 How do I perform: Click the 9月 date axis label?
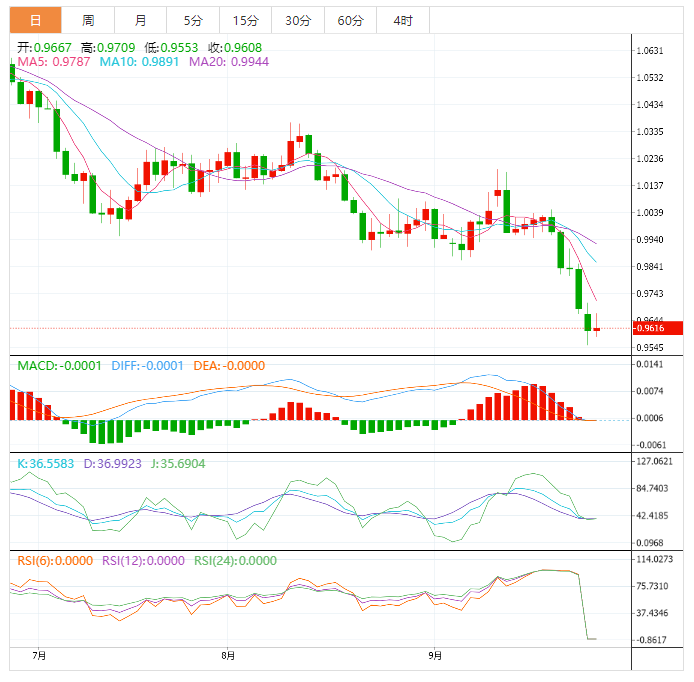[x=435, y=655]
